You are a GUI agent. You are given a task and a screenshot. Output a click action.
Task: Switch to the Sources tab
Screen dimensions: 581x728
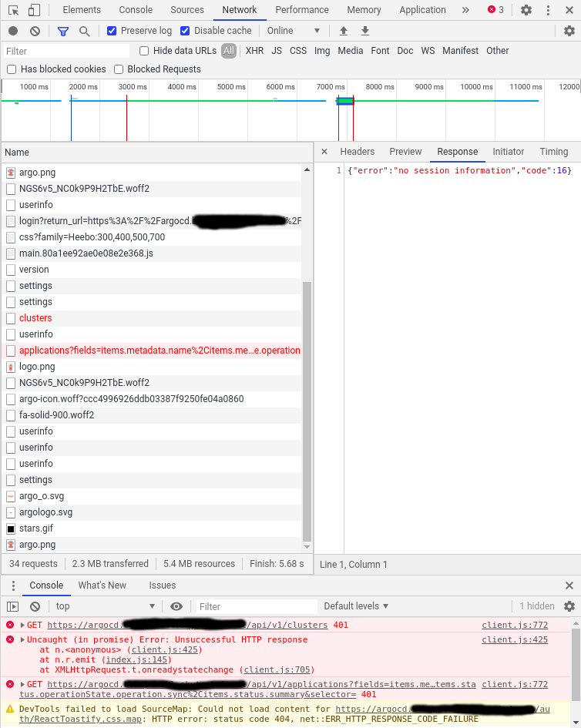click(x=186, y=10)
